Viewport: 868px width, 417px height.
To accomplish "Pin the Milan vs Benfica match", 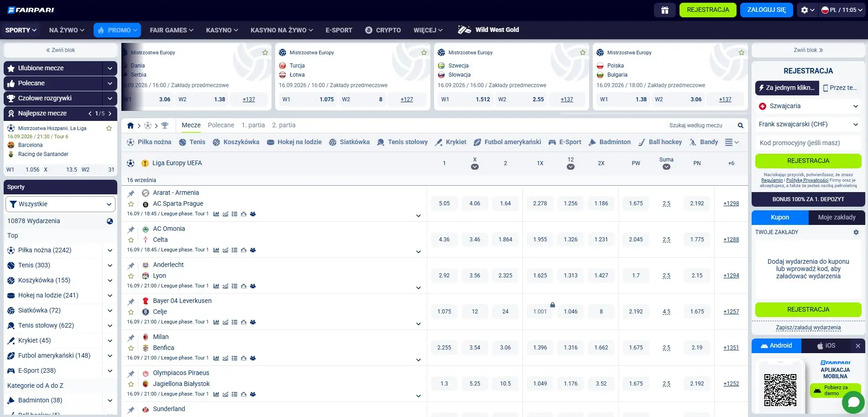I will point(131,338).
